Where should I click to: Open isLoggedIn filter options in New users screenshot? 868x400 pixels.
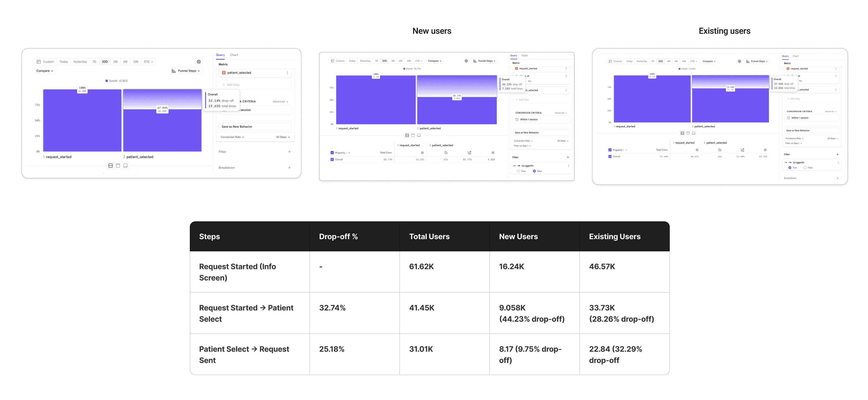[x=569, y=166]
